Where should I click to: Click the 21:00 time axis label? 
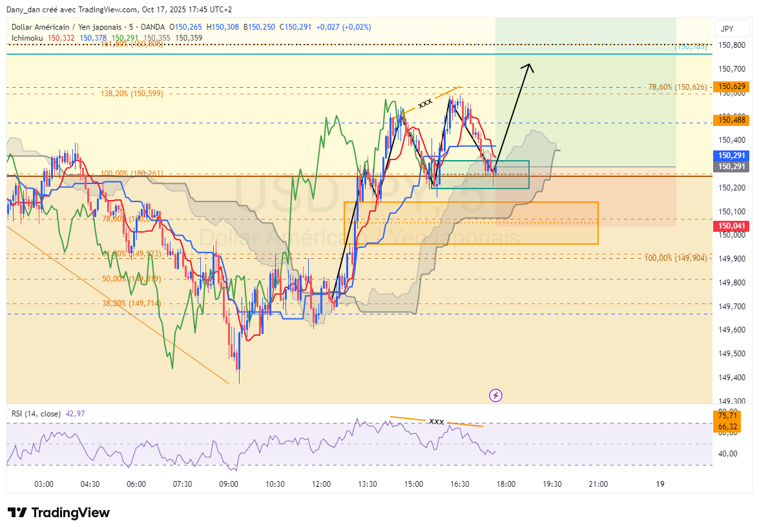[598, 484]
